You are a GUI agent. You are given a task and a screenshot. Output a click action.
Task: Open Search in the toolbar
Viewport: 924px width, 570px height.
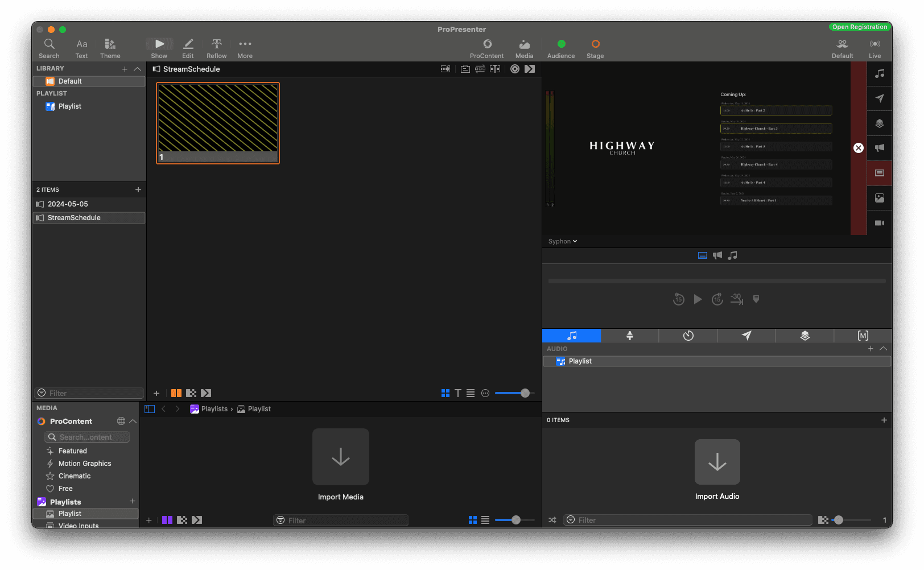pyautogui.click(x=49, y=48)
